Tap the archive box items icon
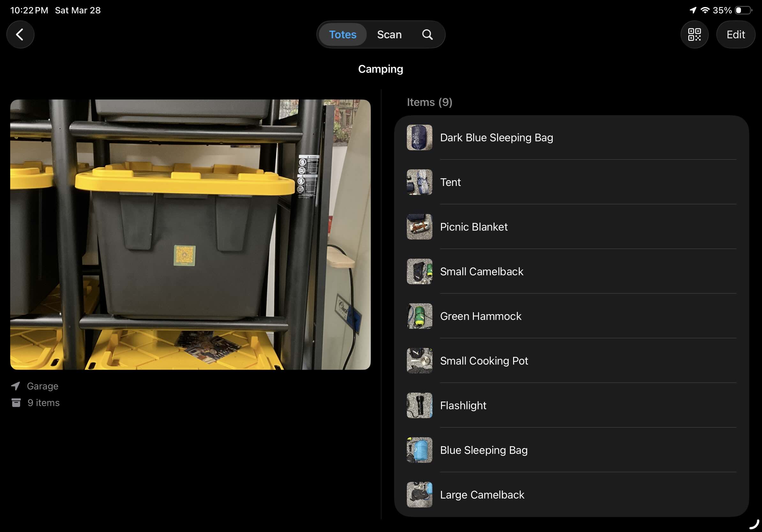Screen dimensions: 762x532 pyautogui.click(x=16, y=403)
